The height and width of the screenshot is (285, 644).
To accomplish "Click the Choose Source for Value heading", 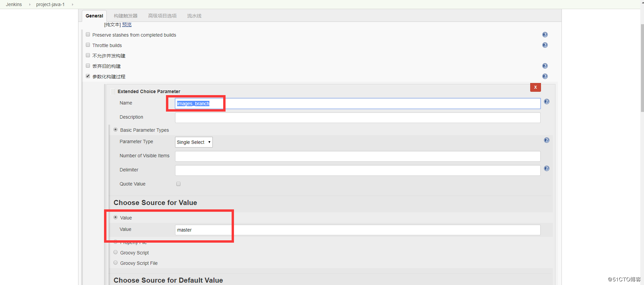I will click(x=155, y=203).
